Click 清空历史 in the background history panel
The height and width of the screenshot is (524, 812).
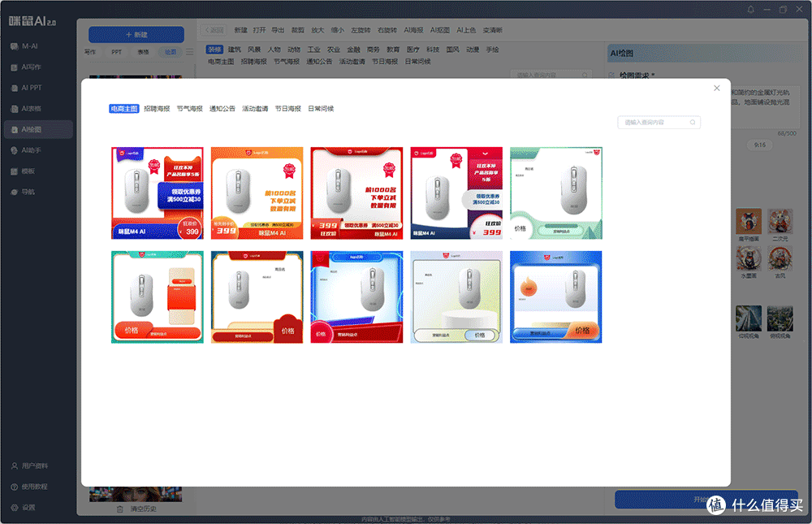click(x=144, y=509)
